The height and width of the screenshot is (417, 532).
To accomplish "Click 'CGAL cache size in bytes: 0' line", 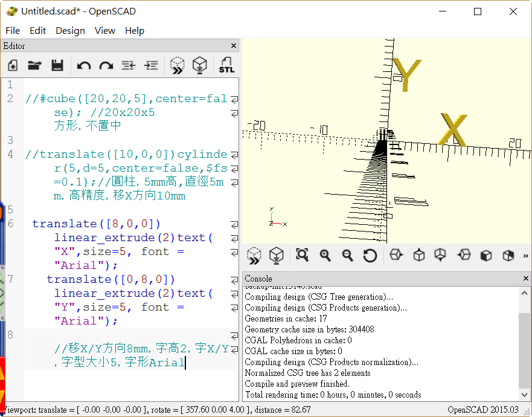I will (x=293, y=351).
